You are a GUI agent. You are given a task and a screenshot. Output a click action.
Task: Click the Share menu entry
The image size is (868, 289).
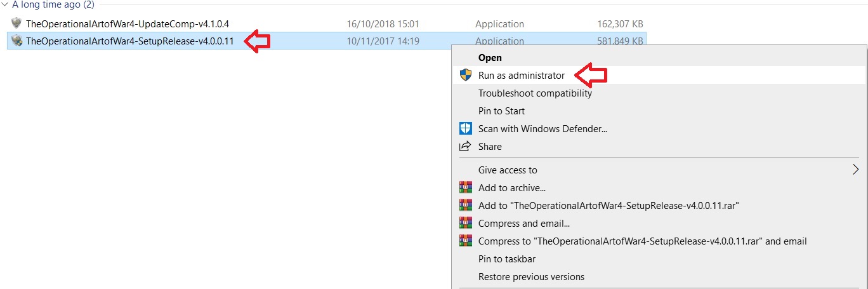click(x=490, y=147)
